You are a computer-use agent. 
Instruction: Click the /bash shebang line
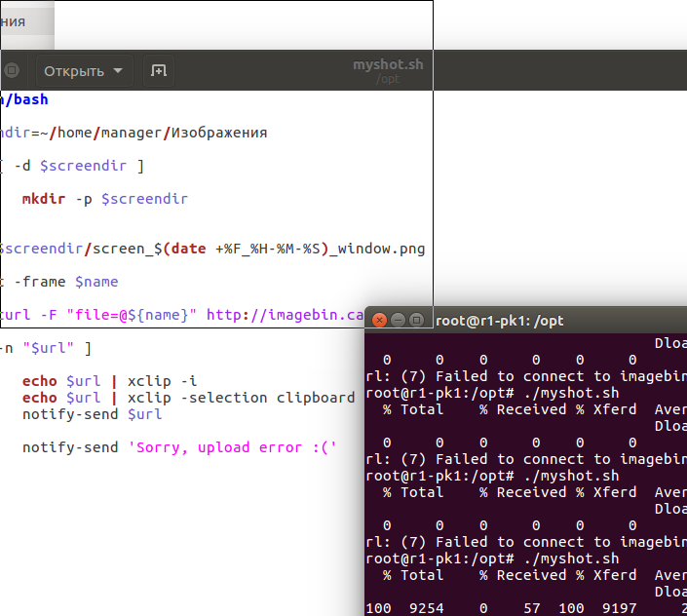point(24,99)
